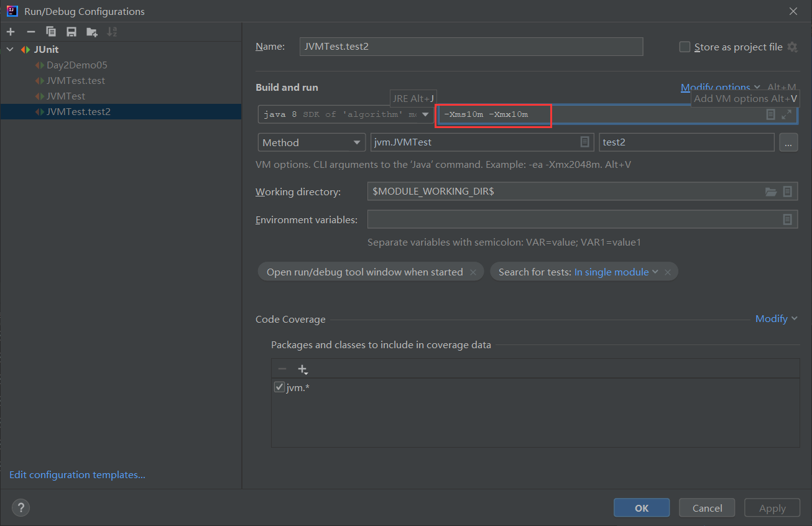Open help with the question mark button
The image size is (812, 526).
coord(21,508)
